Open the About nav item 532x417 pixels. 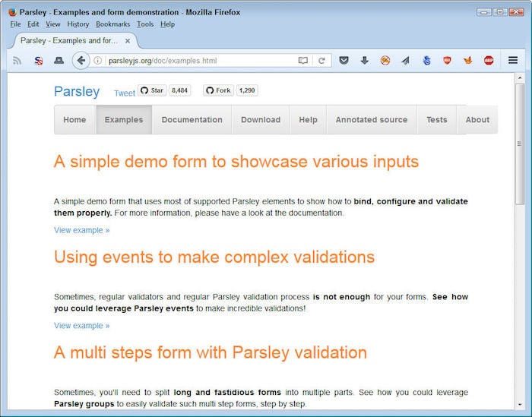coord(477,120)
